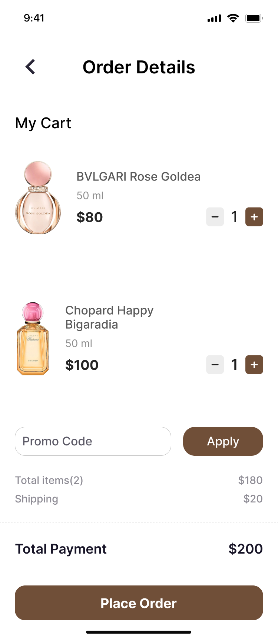Tap the $200 Total Payment amount

pos(245,549)
